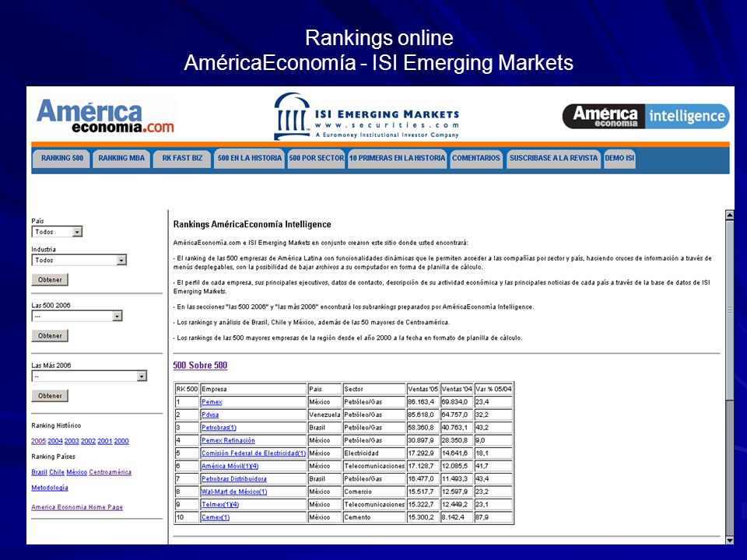Select the 500 POR SECTOR tab
Viewport: 747px width, 560px height.
(317, 158)
